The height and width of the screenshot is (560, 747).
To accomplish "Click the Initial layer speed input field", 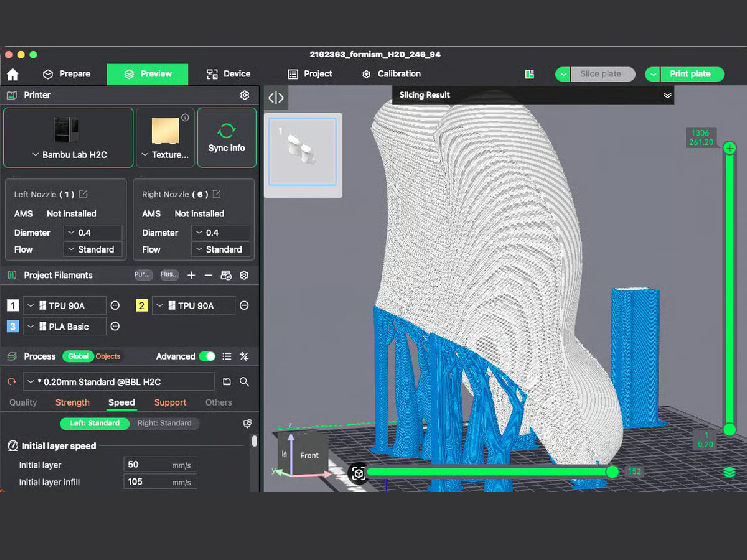I will (x=160, y=465).
